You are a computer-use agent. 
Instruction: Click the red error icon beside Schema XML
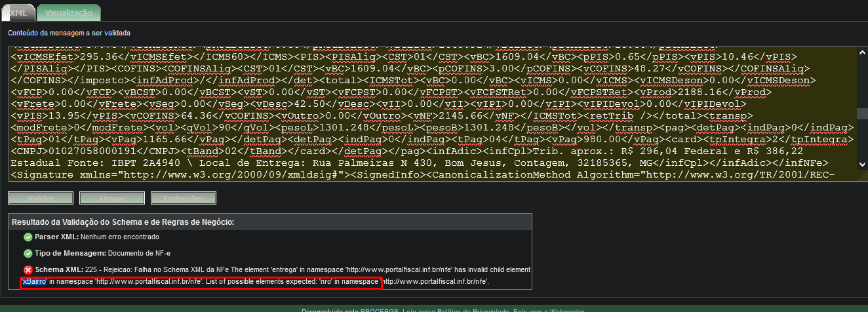pyautogui.click(x=28, y=270)
